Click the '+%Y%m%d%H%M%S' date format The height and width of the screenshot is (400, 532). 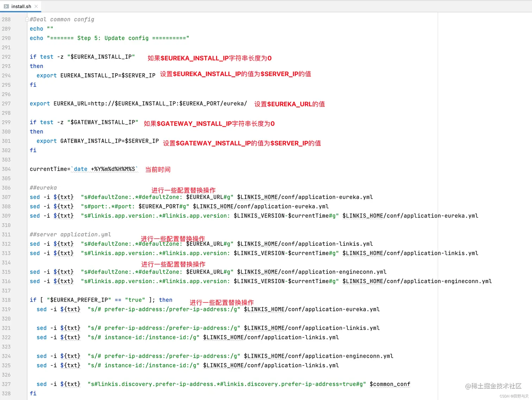[113, 169]
